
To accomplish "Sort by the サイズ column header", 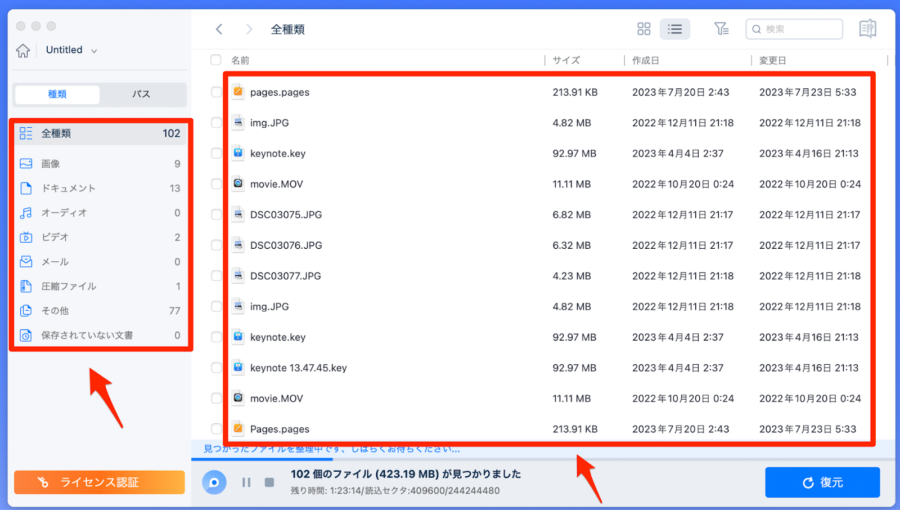I will pos(566,60).
